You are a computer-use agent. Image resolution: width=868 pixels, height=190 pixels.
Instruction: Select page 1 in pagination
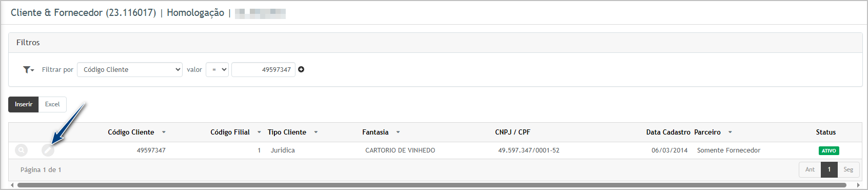pyautogui.click(x=829, y=169)
